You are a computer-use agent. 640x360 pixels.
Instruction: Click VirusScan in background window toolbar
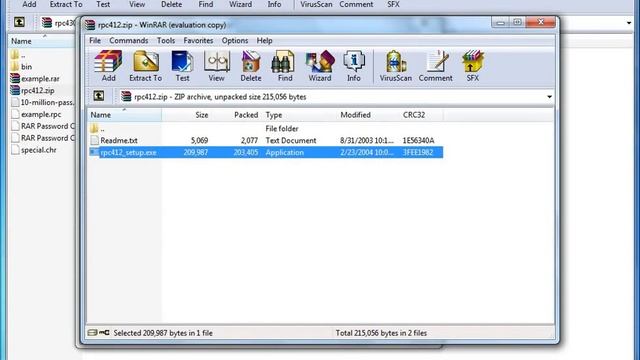[x=316, y=4]
